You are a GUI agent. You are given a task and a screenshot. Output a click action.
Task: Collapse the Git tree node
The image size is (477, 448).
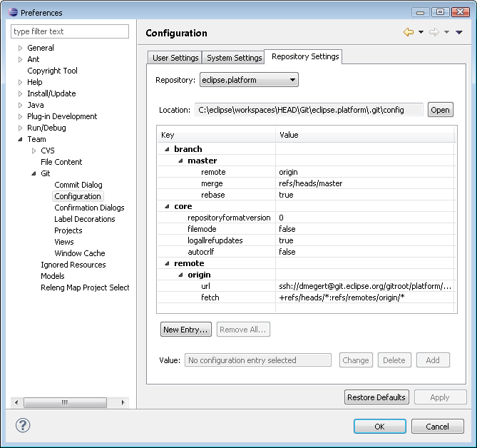tap(34, 173)
